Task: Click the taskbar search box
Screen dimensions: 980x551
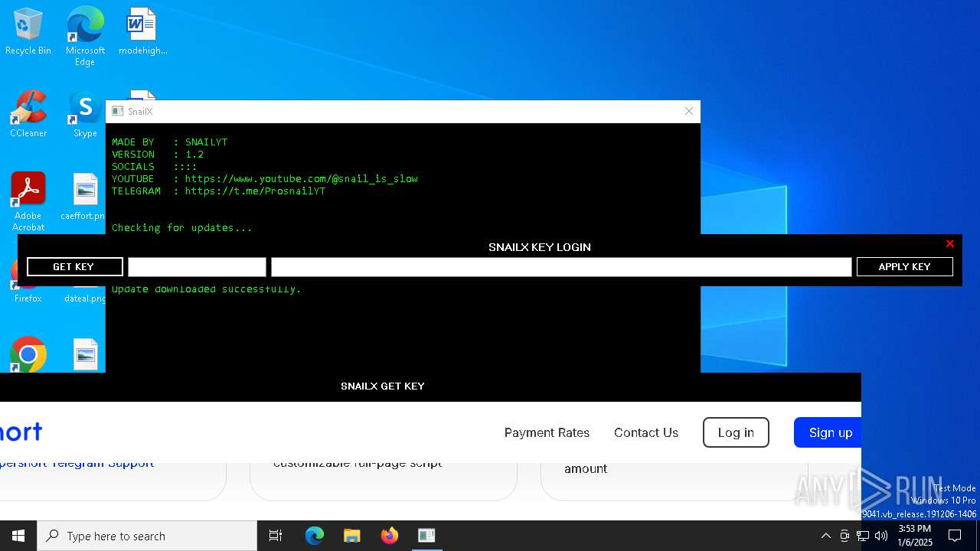Action: [x=147, y=536]
